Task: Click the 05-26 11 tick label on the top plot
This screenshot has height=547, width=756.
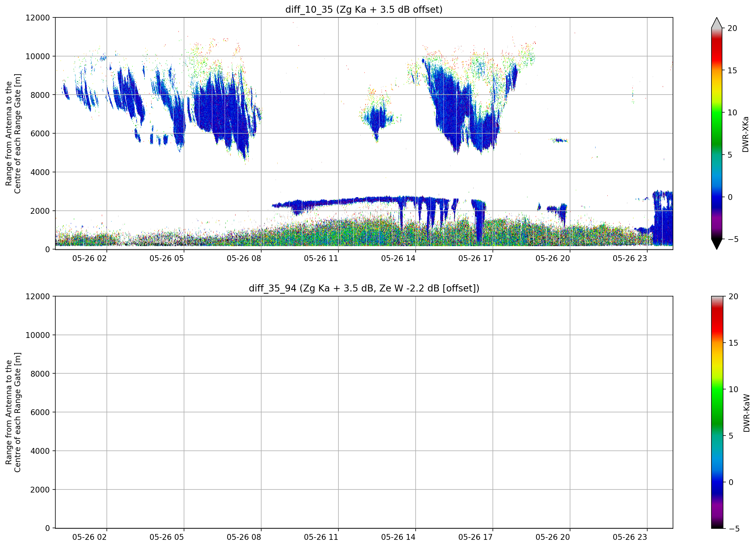Action: (321, 258)
